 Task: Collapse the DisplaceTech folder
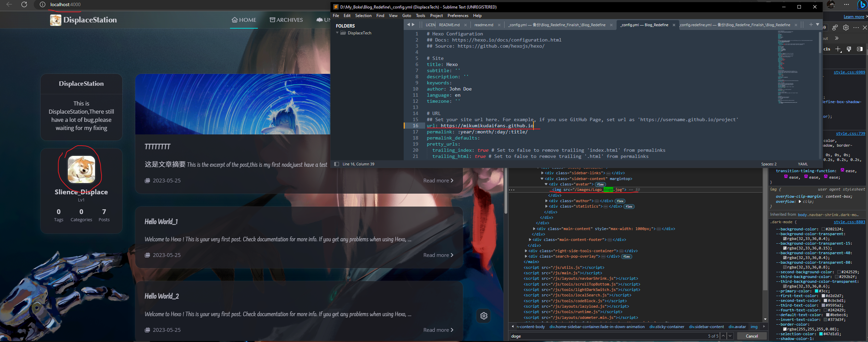tap(337, 33)
